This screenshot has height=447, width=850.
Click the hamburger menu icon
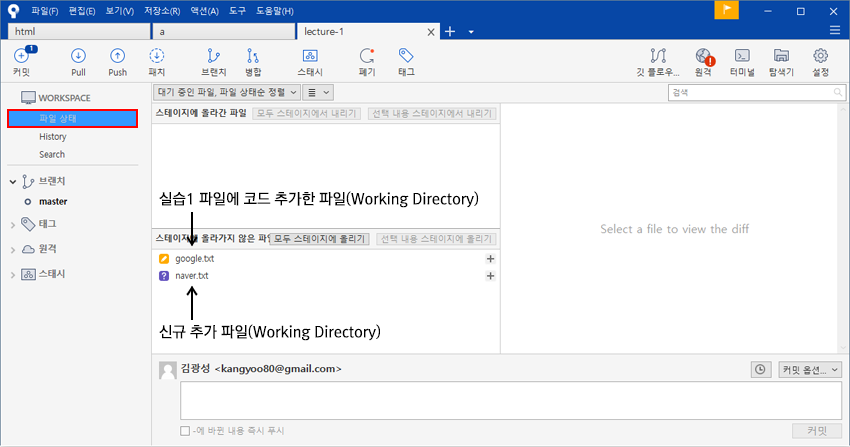pos(835,30)
